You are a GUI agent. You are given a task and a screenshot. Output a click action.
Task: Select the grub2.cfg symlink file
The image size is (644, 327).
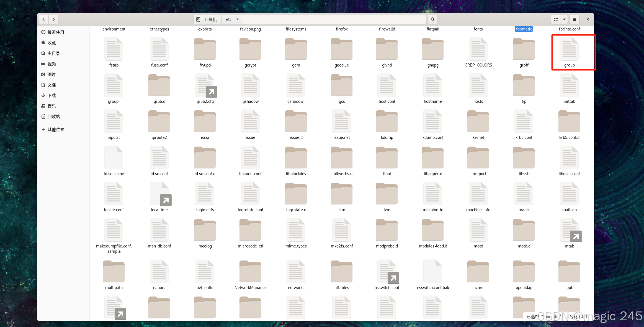tap(205, 86)
